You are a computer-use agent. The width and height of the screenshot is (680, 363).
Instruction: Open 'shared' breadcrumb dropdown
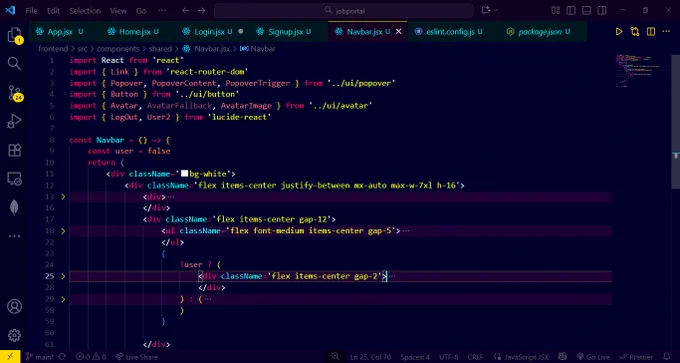click(x=161, y=49)
